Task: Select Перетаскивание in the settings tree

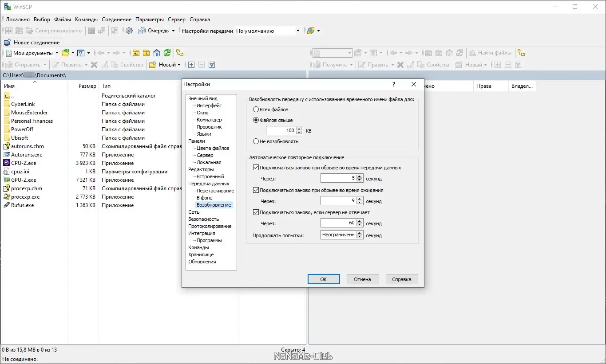Action: [x=215, y=191]
